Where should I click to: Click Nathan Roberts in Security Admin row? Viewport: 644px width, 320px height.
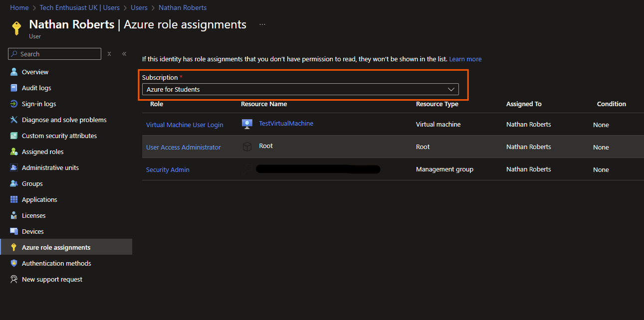tap(529, 169)
